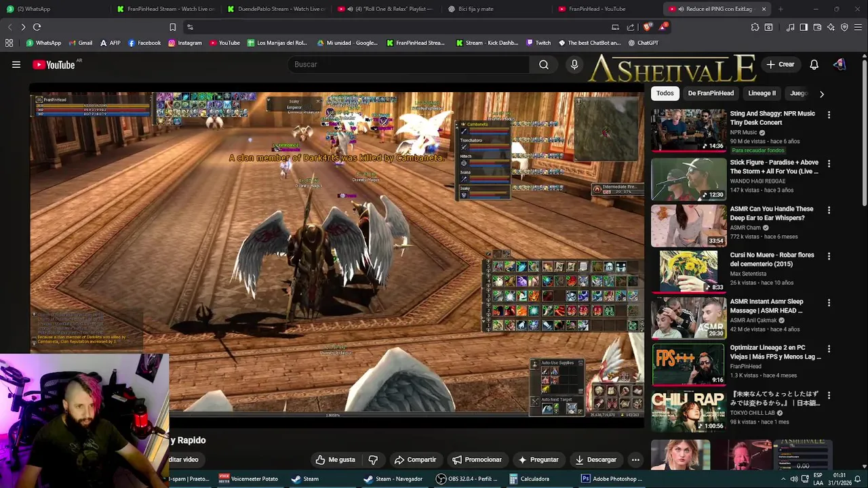Focus the Buscar search field
This screenshot has height=488, width=868.
click(x=408, y=64)
